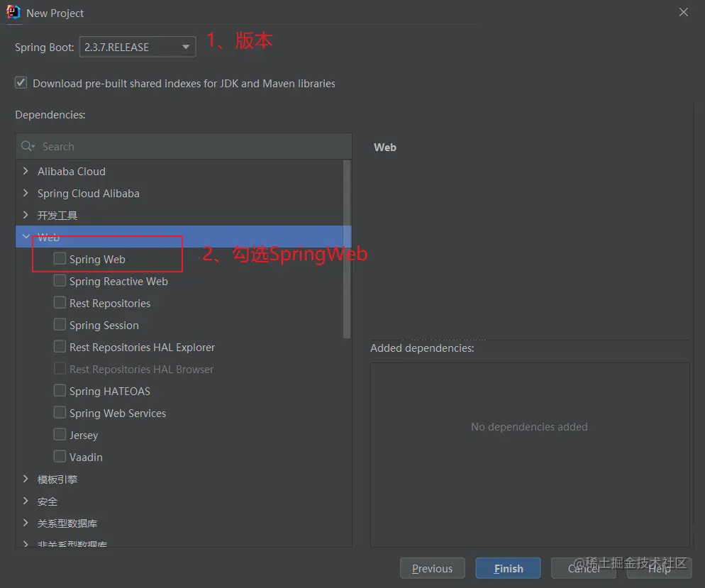Enable the Rest Repositories checkbox
The width and height of the screenshot is (705, 588).
(x=60, y=303)
